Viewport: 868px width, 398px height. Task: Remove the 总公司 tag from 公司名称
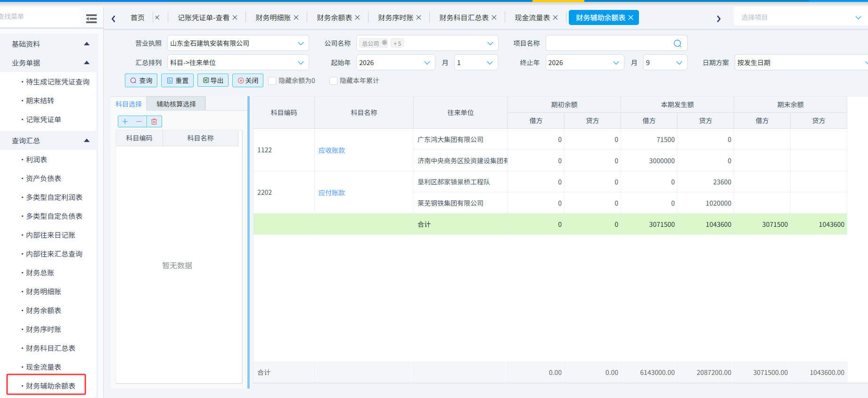pyautogui.click(x=385, y=43)
